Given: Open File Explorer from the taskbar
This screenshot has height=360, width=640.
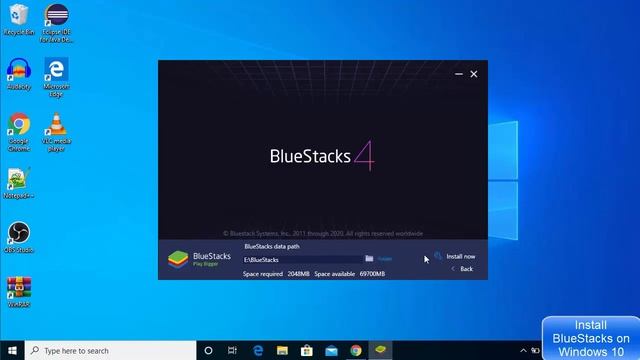Looking at the screenshot, I should pos(282,351).
